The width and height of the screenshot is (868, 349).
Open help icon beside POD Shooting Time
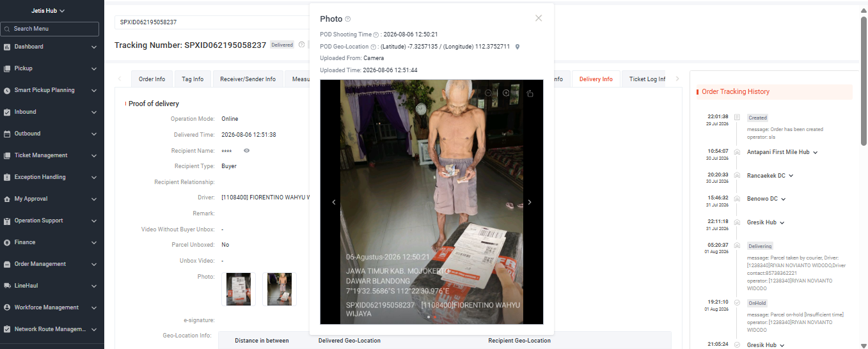pos(376,35)
